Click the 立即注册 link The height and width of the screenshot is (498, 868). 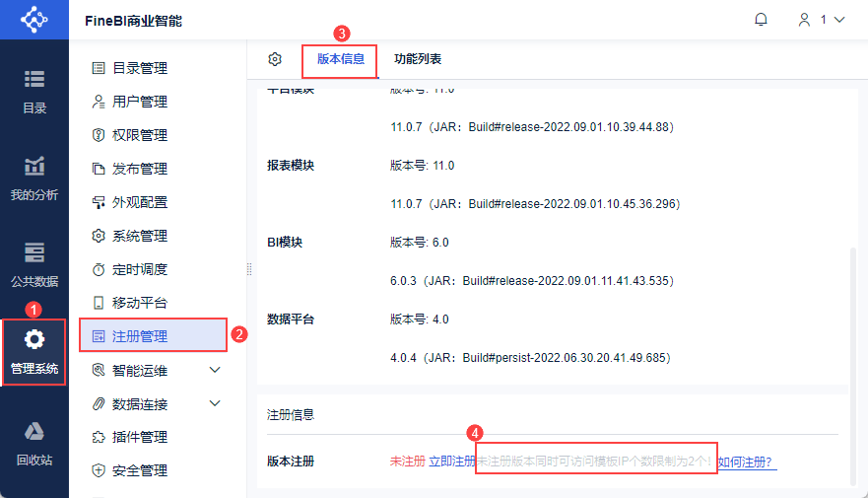click(x=452, y=461)
